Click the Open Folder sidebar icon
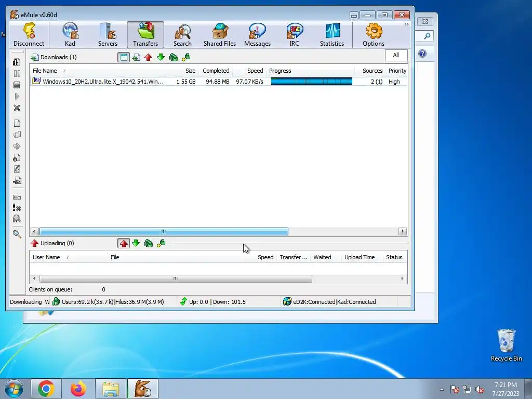The height and width of the screenshot is (399, 532). click(x=17, y=135)
